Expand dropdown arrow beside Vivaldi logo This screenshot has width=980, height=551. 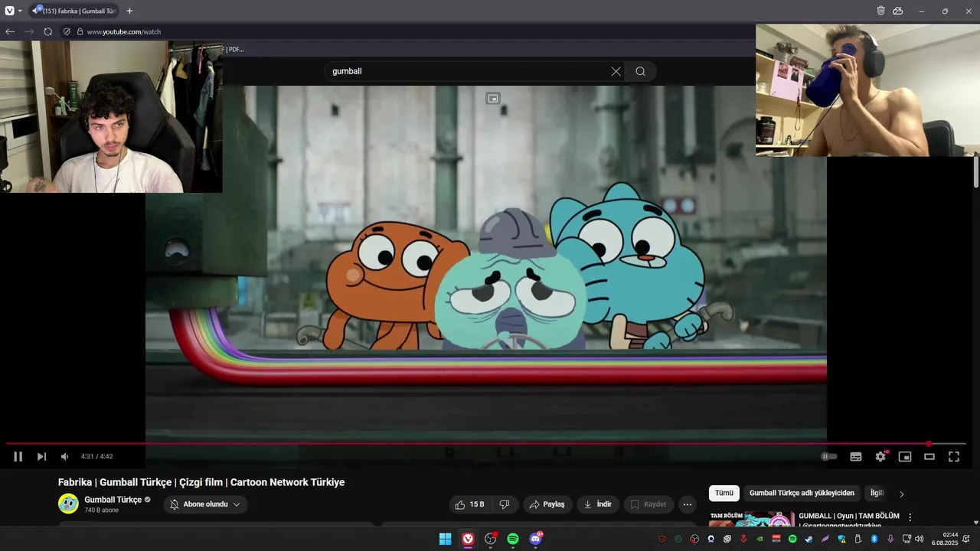[20, 11]
